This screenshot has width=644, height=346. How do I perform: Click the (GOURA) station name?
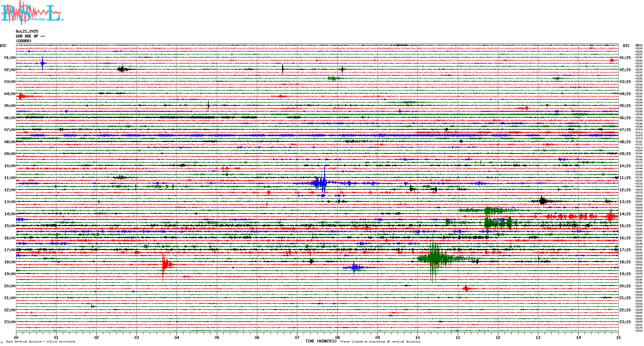(x=24, y=41)
